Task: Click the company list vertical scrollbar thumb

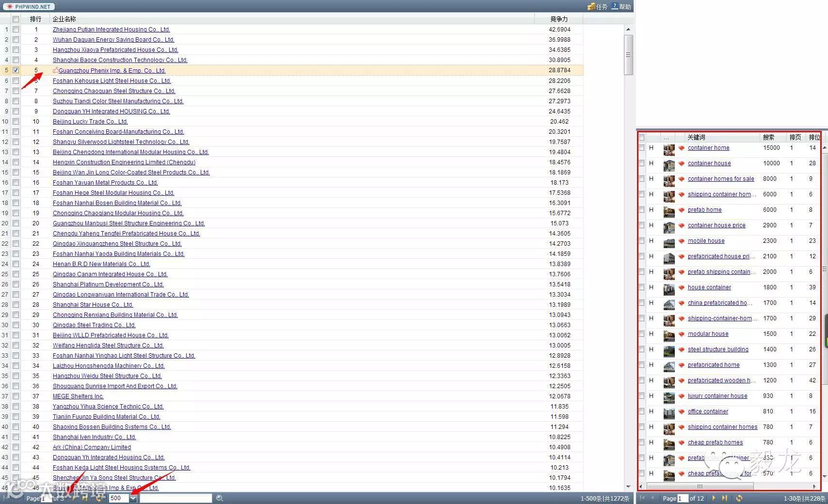Action: pos(628,55)
